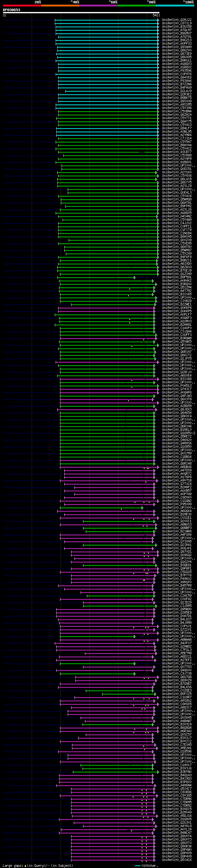
Task: Click the cyan alignment bar of Q2LAJ9
Action: (x=112, y=91)
